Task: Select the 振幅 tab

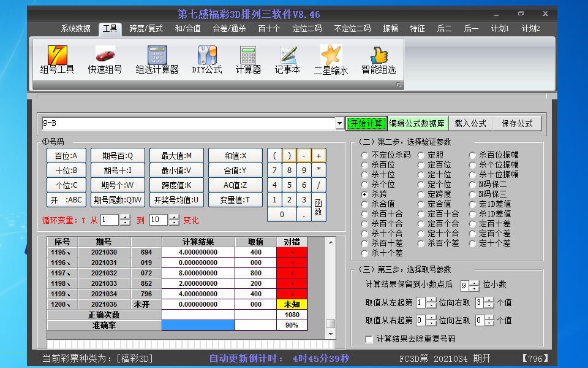Action: pyautogui.click(x=390, y=29)
